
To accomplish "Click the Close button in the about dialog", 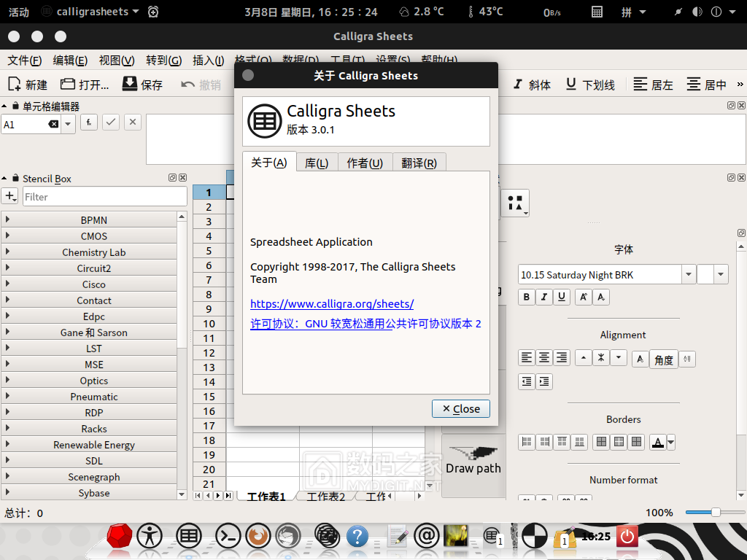I will pos(460,408).
